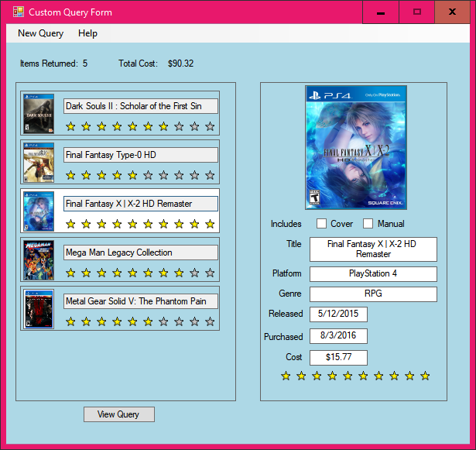Click first star of Dark Souls II rating
Screen dimensions: 476x450
(70, 126)
